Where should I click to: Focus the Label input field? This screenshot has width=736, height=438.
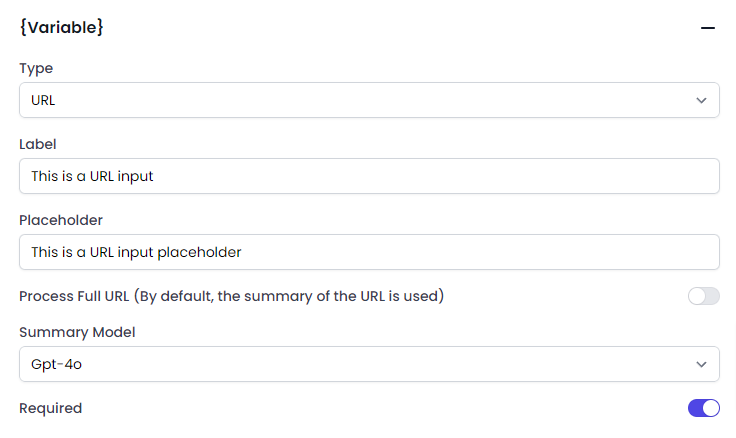point(369,176)
